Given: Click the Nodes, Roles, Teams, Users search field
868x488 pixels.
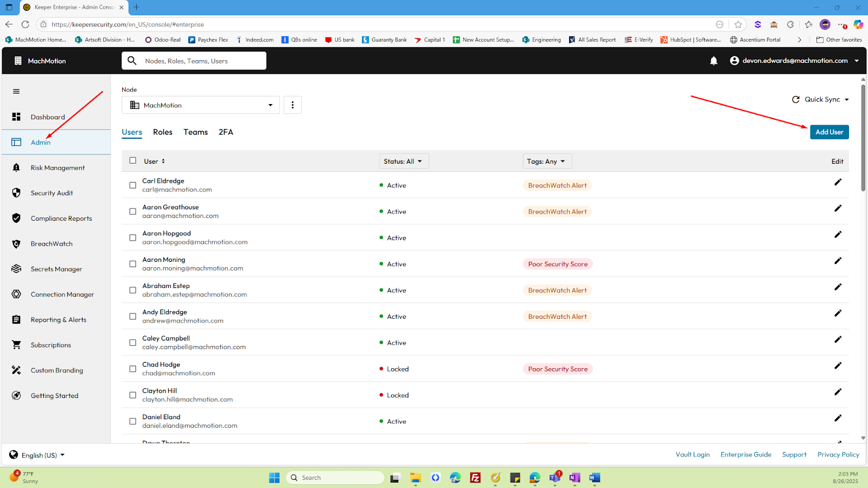Looking at the screenshot, I should pos(201,61).
